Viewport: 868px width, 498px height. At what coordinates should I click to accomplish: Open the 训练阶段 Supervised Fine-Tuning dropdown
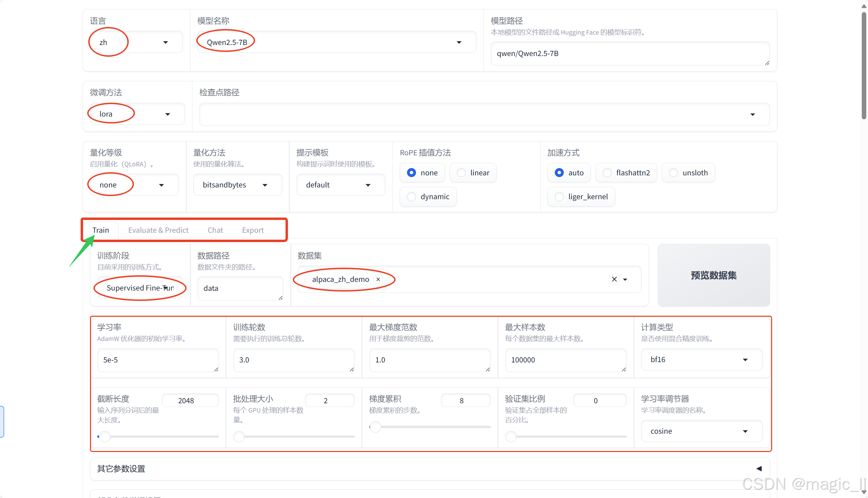140,288
